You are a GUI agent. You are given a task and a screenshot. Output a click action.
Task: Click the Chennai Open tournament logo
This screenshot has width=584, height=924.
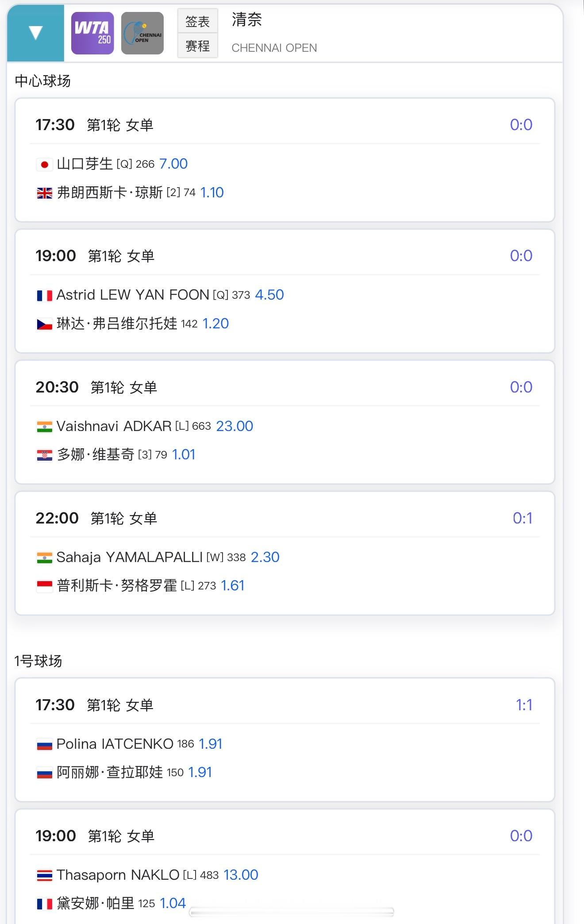pos(142,33)
